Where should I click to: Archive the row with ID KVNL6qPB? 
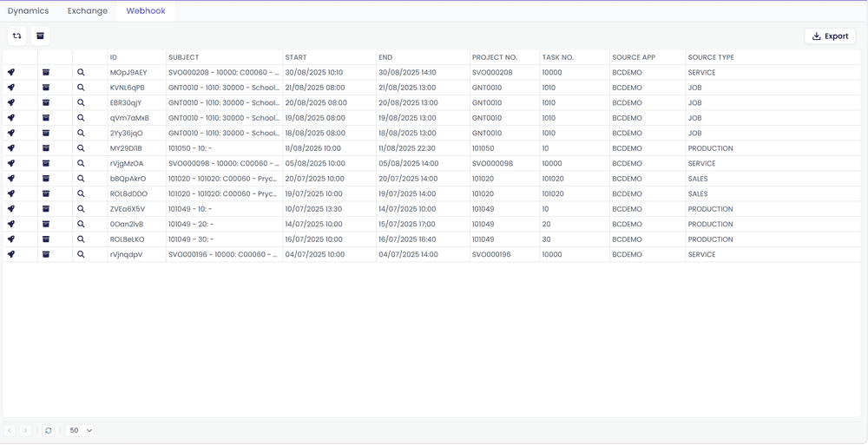click(46, 88)
